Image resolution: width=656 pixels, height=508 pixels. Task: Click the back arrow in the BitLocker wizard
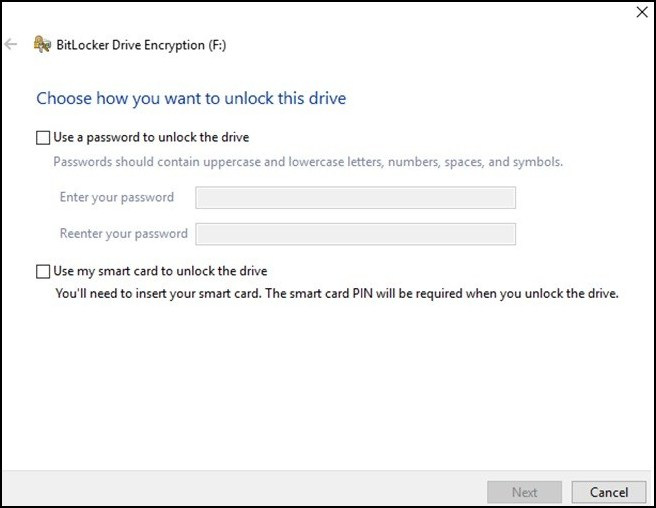coord(11,44)
